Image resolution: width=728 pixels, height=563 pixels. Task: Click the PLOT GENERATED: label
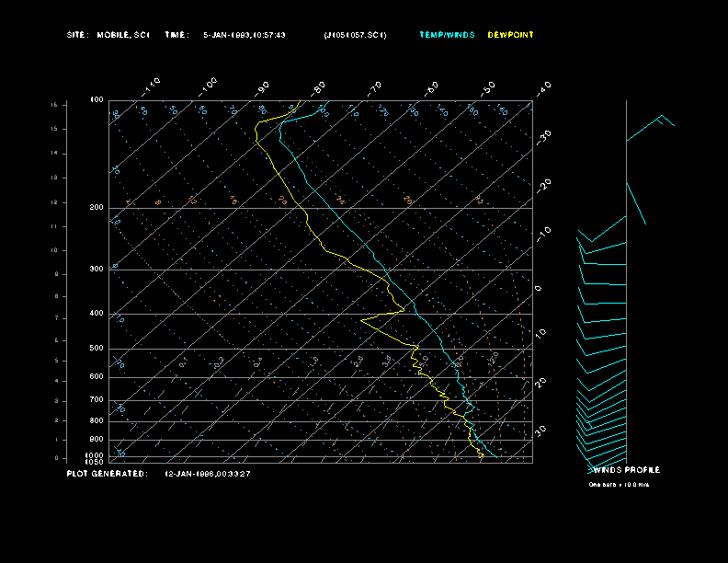[x=107, y=474]
